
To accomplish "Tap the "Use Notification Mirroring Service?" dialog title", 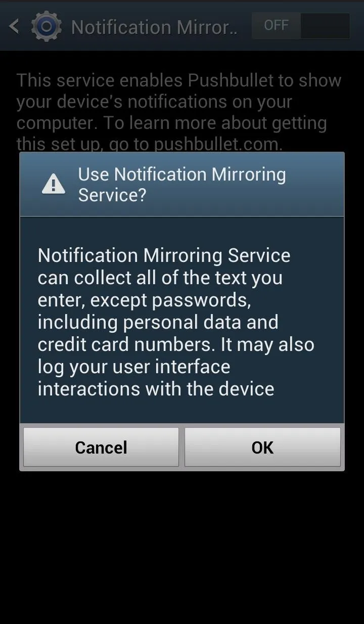I will click(182, 185).
